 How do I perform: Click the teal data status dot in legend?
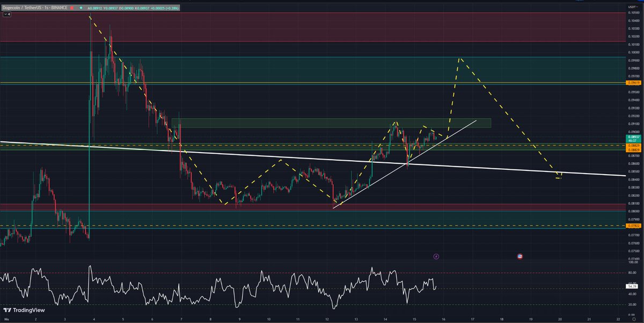[81, 9]
